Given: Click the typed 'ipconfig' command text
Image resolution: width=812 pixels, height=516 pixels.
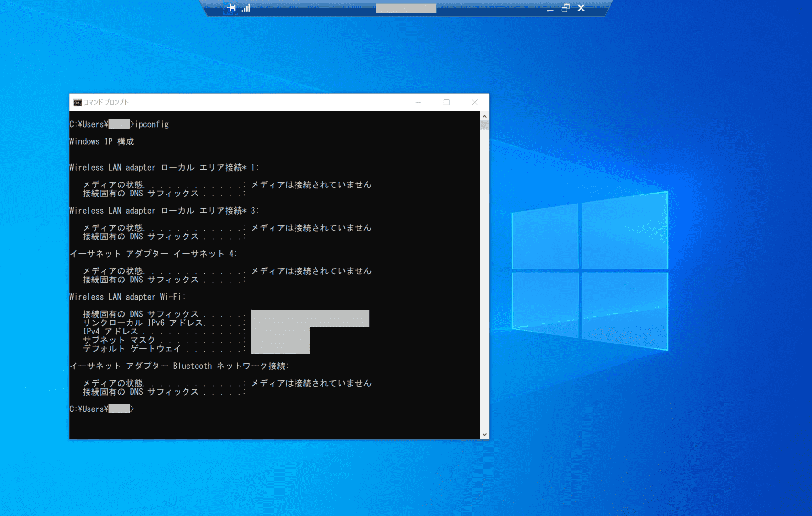Looking at the screenshot, I should click(x=152, y=124).
